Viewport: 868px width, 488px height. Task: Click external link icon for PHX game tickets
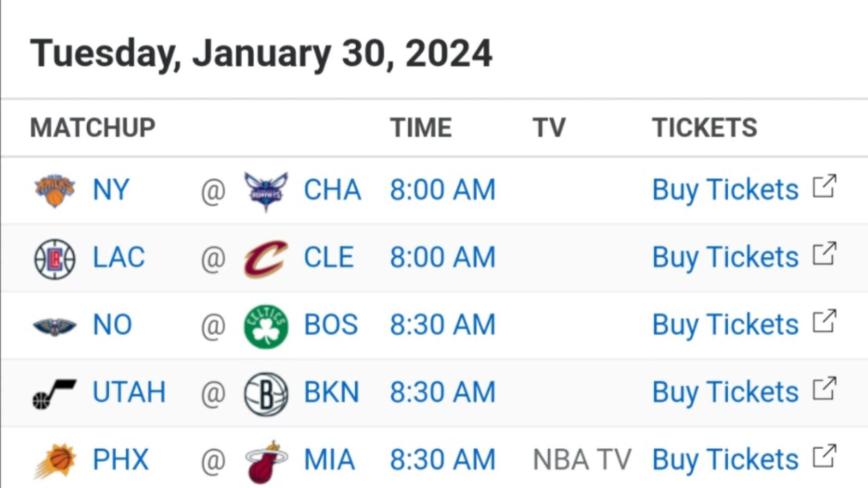coord(825,456)
